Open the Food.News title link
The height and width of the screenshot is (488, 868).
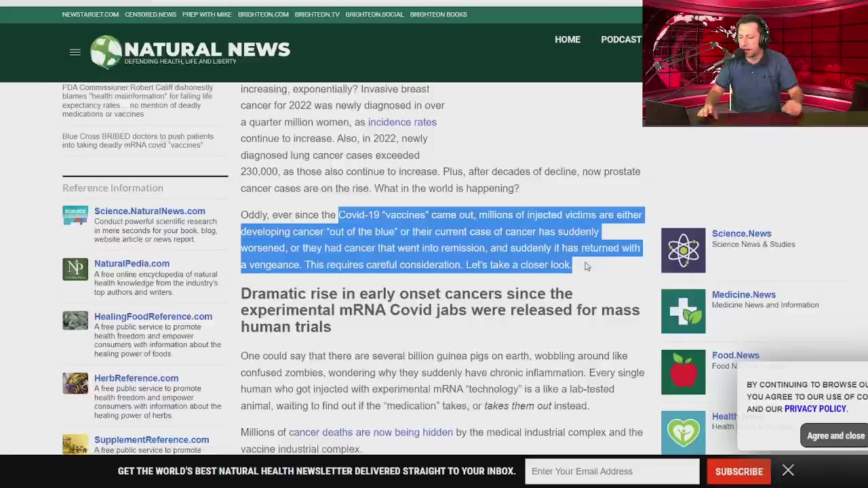736,355
